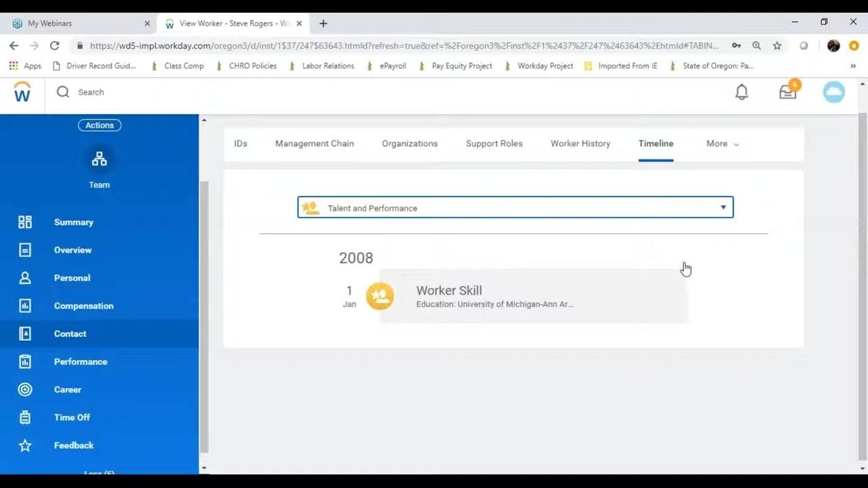This screenshot has width=868, height=488.
Task: Click the browser back arrow
Action: click(14, 46)
